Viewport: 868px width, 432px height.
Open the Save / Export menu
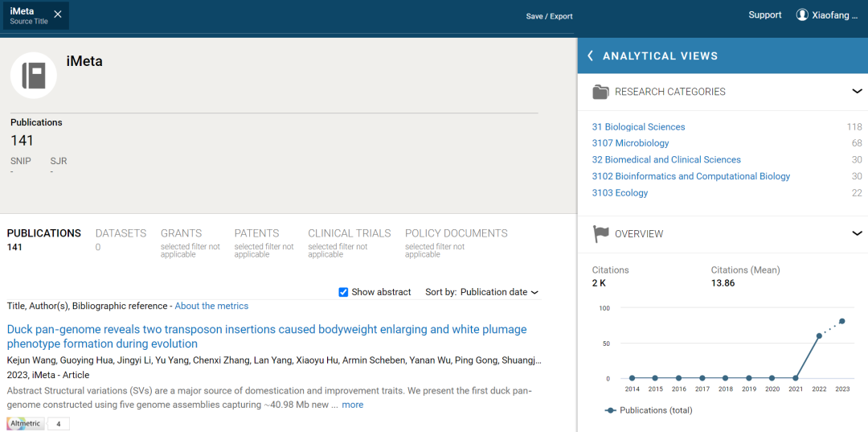(549, 16)
